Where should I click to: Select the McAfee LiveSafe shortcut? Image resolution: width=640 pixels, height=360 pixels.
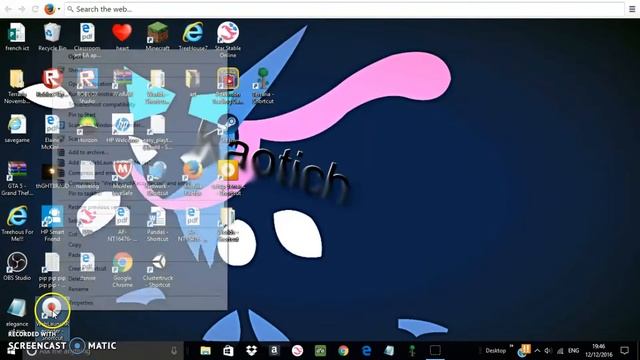pyautogui.click(x=122, y=178)
